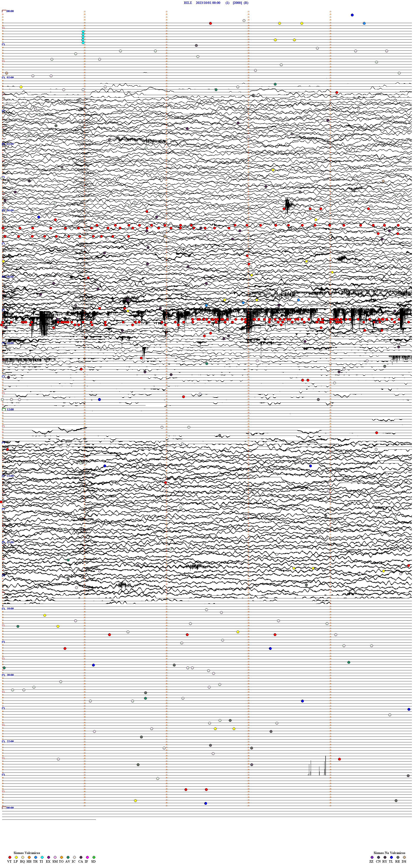Screen dimensions: 414x868
Task: Click the Sismos Volcánicos legend title
Action: pyautogui.click(x=27, y=853)
